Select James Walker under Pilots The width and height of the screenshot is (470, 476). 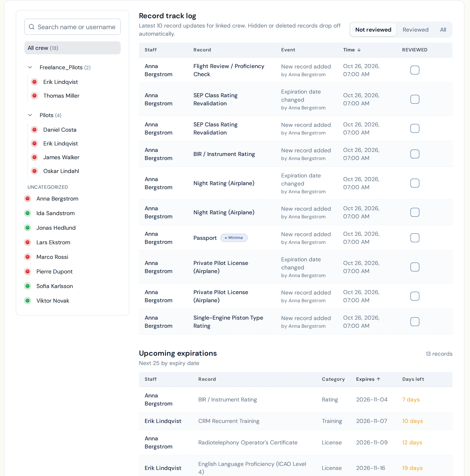(61, 157)
